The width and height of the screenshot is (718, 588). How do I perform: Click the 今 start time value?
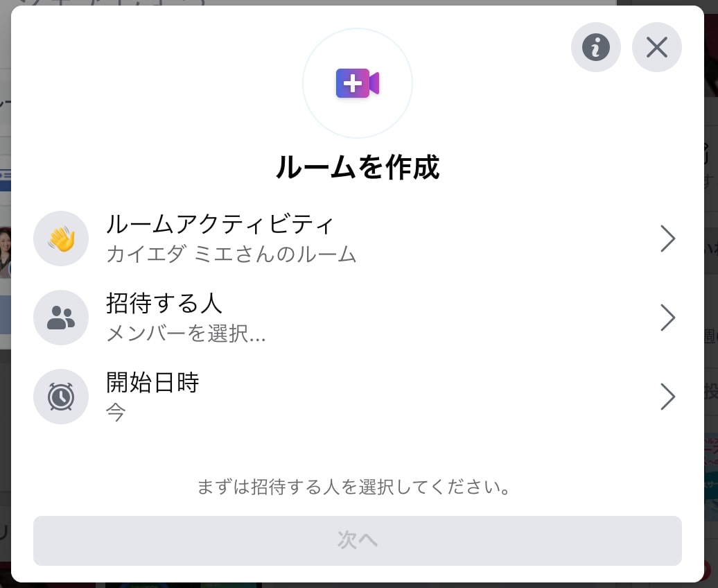pos(115,412)
